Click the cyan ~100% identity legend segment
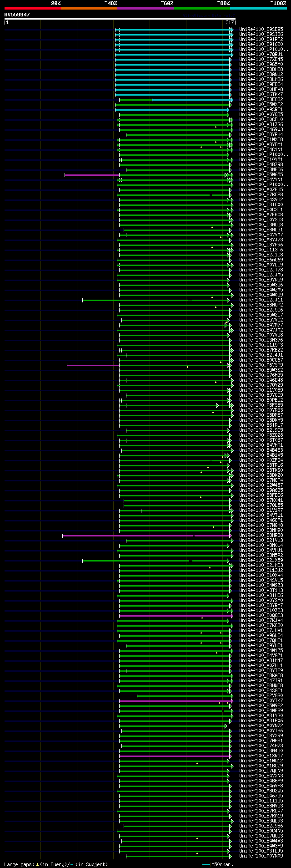 pos(258,8)
